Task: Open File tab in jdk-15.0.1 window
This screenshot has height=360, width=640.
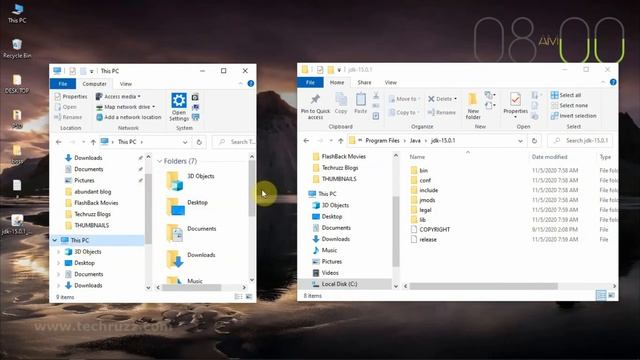Action: pyautogui.click(x=310, y=82)
